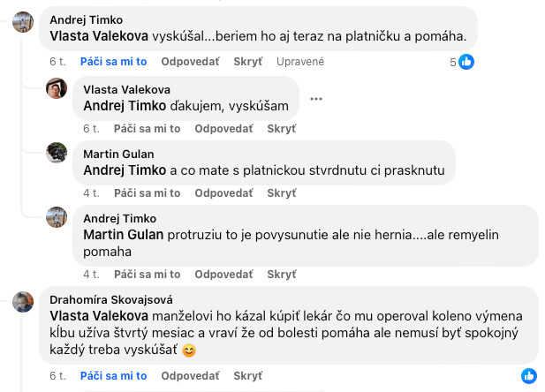
Task: Hide Andrej Timko's first comment with 'Skryť'
Action: (x=248, y=62)
